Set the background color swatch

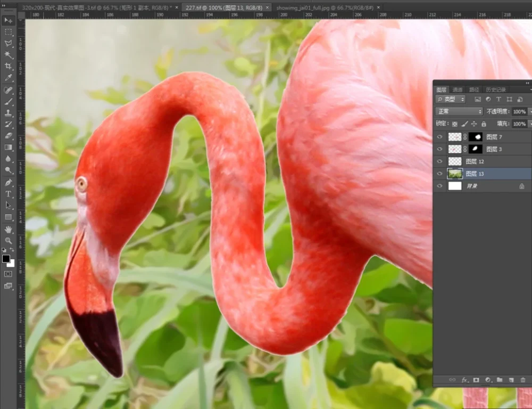tap(12, 264)
